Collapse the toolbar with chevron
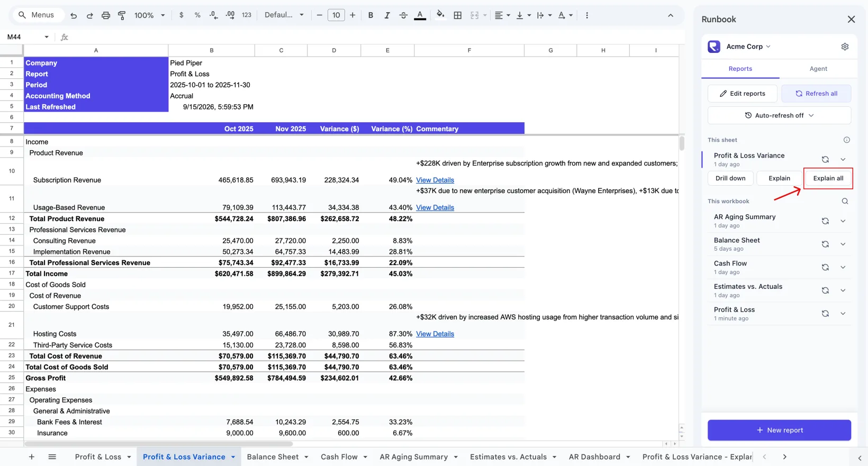The height and width of the screenshot is (466, 868). (x=671, y=15)
